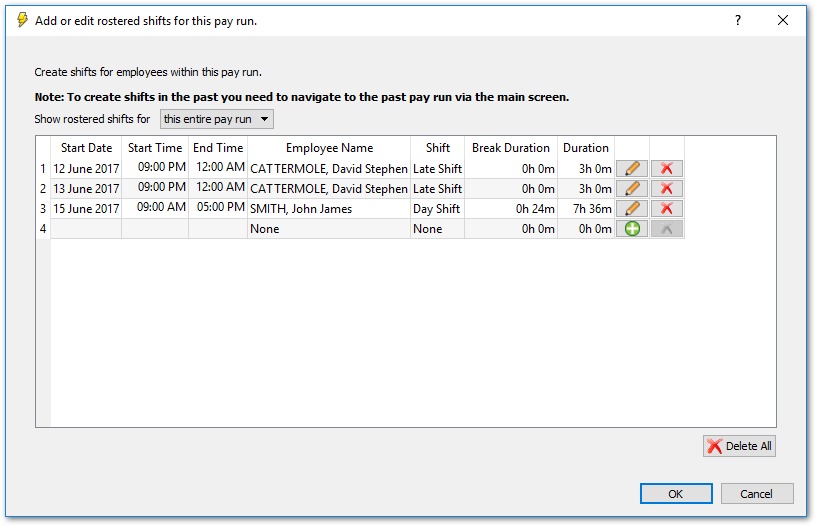Click CATTERMOLE name in 12 June row
The height and width of the screenshot is (526, 816).
[x=329, y=169]
